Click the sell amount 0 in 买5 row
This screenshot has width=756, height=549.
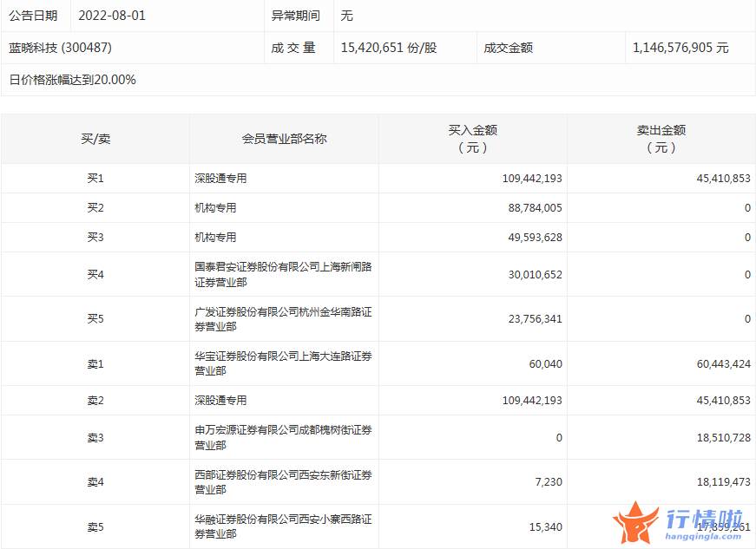point(748,319)
